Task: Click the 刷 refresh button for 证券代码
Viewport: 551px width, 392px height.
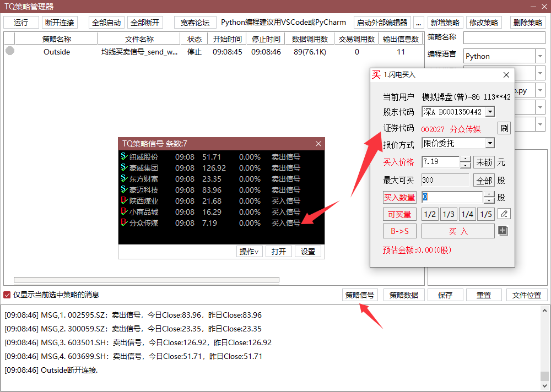Action: [504, 128]
